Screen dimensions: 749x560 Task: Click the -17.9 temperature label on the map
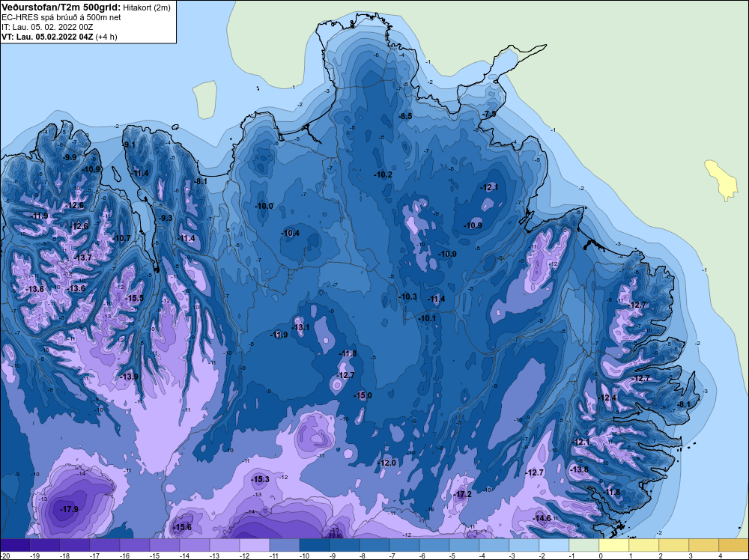(x=69, y=509)
